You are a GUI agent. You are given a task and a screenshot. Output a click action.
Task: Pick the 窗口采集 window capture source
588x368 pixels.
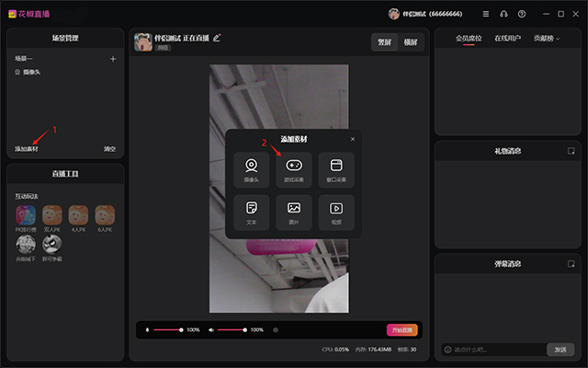[336, 169]
